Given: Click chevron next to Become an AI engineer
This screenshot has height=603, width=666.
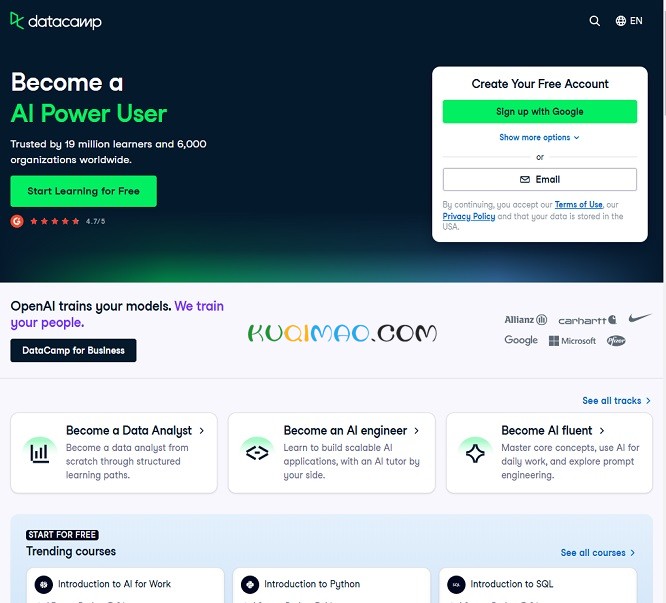Looking at the screenshot, I should [417, 431].
